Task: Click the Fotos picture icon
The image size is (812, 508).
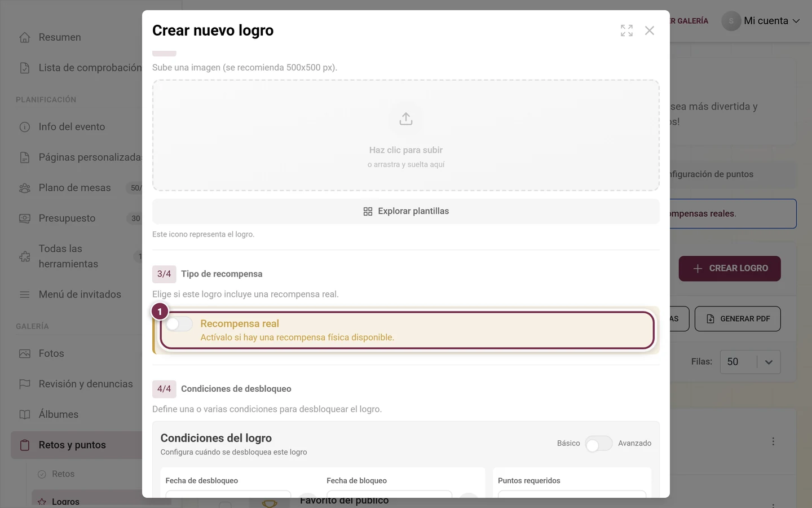Action: pyautogui.click(x=25, y=353)
